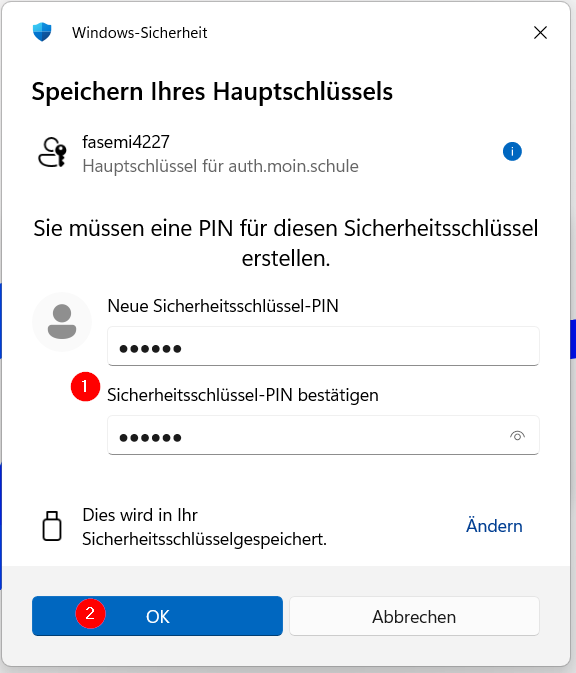Image resolution: width=576 pixels, height=673 pixels.
Task: Click the Abbrechen button
Action: tap(414, 616)
